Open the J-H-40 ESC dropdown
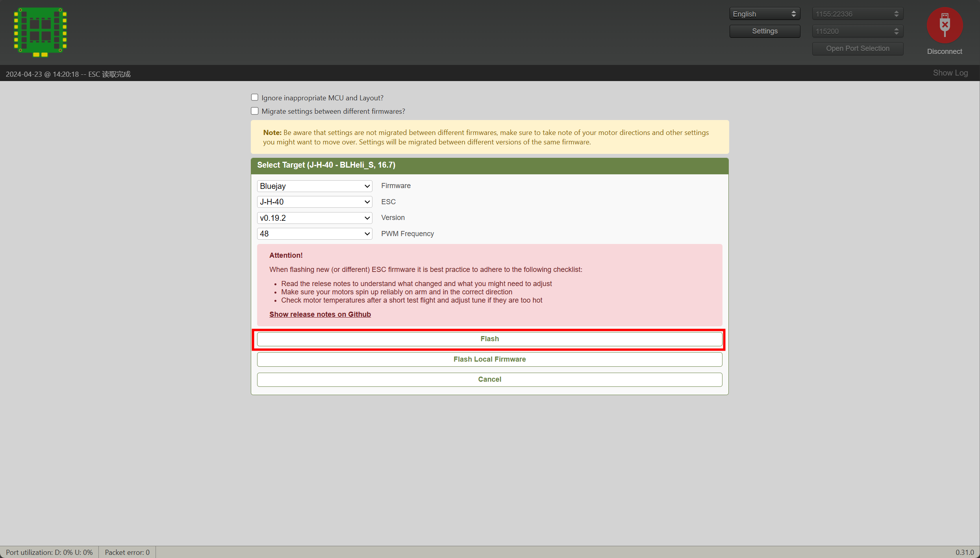 315,202
